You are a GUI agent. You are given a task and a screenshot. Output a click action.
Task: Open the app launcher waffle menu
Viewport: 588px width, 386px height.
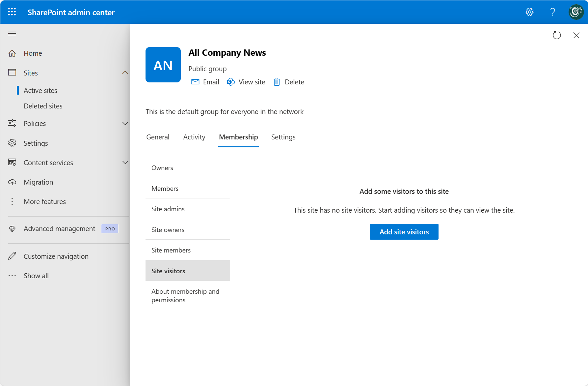pyautogui.click(x=12, y=12)
